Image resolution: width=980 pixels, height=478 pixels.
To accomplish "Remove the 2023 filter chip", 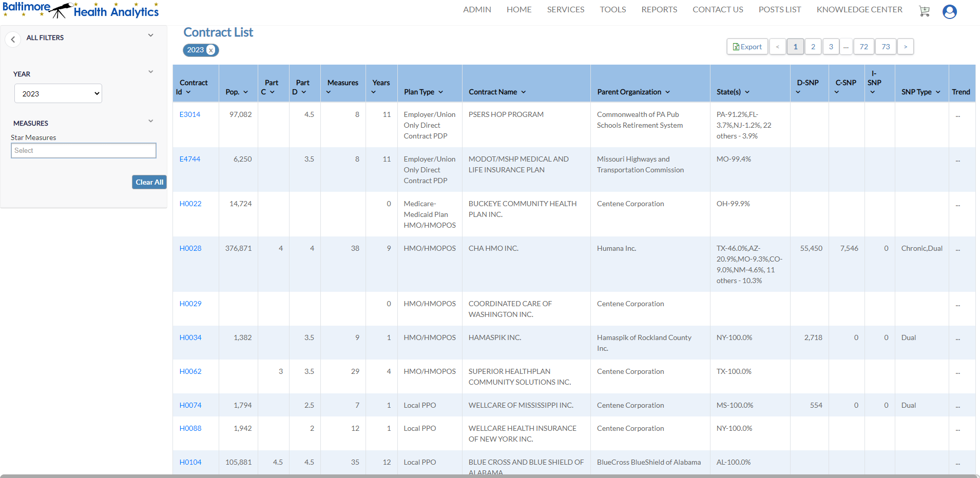I will [x=210, y=50].
